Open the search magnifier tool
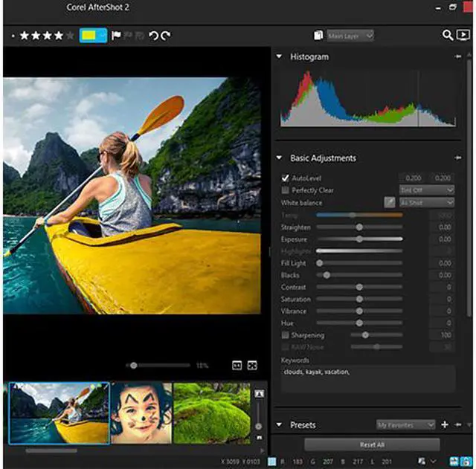476x469 pixels. coord(448,35)
